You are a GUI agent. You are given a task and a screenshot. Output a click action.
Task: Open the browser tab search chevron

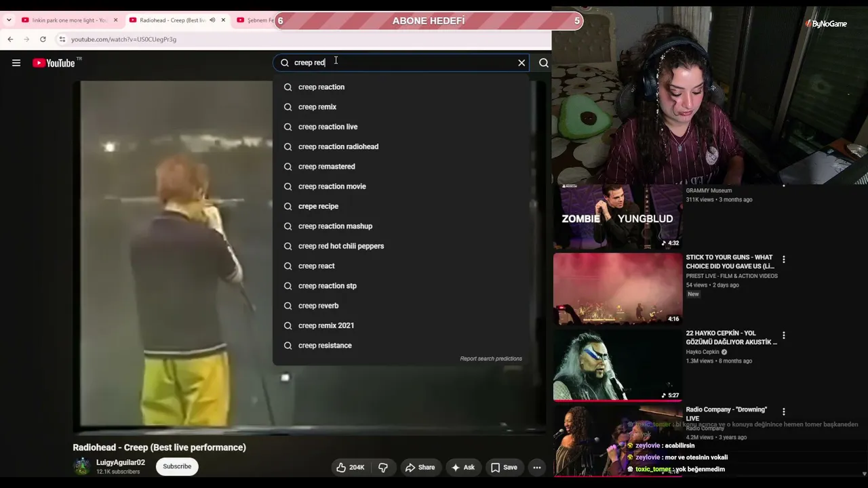pos(9,20)
